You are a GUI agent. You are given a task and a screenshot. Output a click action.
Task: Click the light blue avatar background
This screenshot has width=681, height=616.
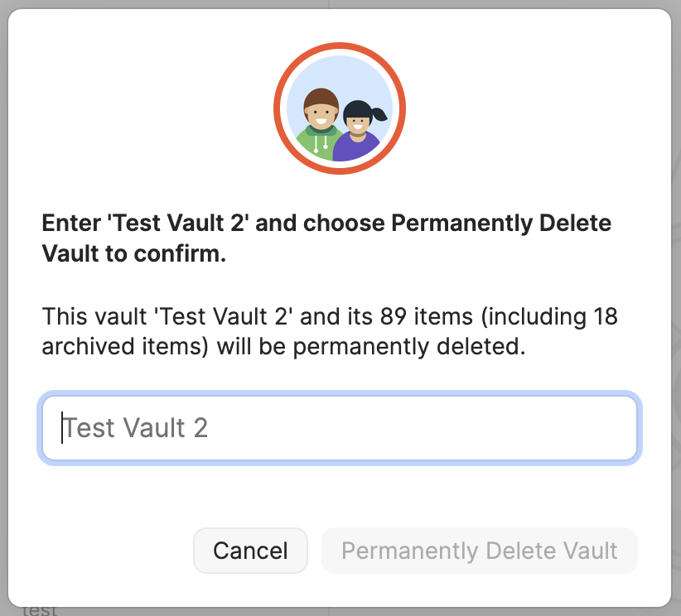point(340,75)
